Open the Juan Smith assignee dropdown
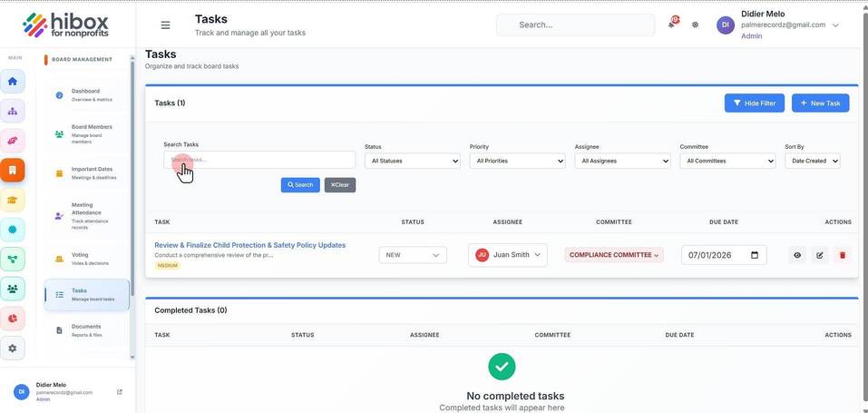Image resolution: width=868 pixels, height=413 pixels. [x=508, y=255]
